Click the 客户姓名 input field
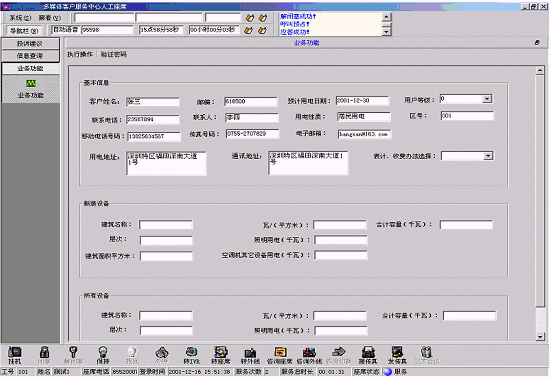 click(153, 102)
